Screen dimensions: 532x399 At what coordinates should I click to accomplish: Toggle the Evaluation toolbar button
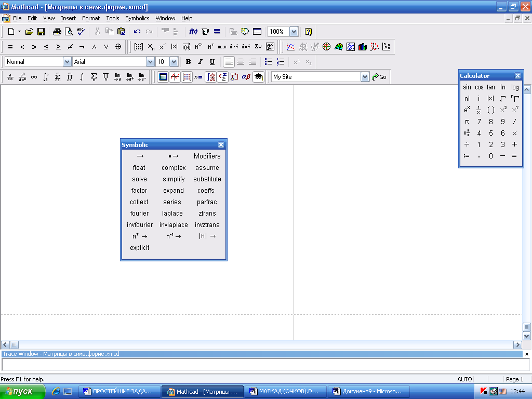(x=198, y=77)
